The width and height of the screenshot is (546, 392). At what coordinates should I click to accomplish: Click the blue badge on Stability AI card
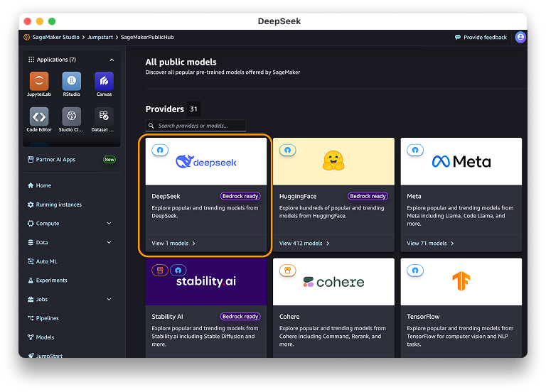178,271
